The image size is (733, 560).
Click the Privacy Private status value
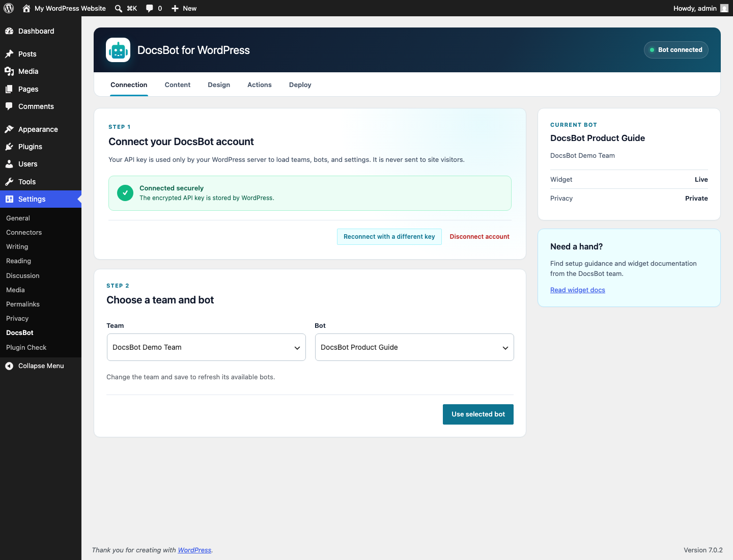coord(696,199)
